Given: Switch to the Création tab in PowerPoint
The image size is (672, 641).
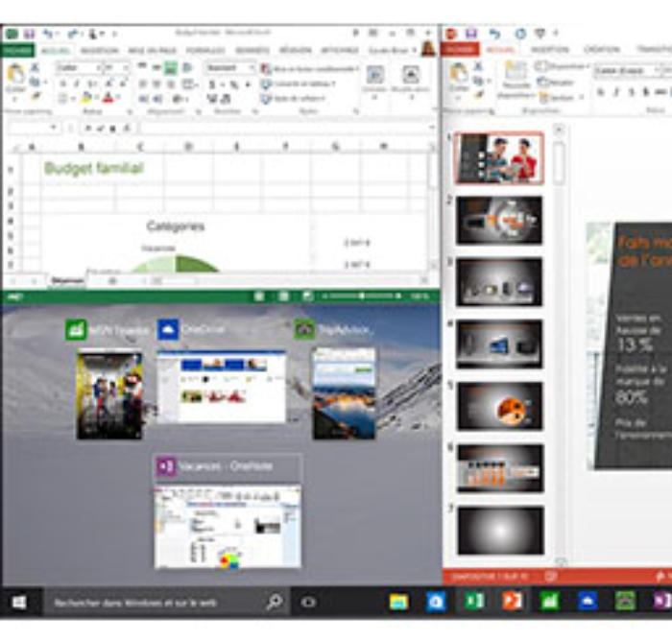Looking at the screenshot, I should coord(601,49).
